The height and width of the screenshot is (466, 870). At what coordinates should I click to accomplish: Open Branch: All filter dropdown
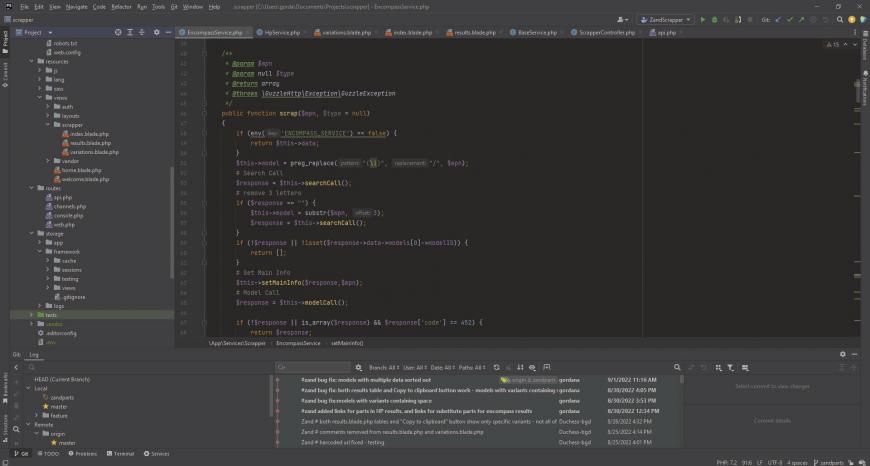384,367
